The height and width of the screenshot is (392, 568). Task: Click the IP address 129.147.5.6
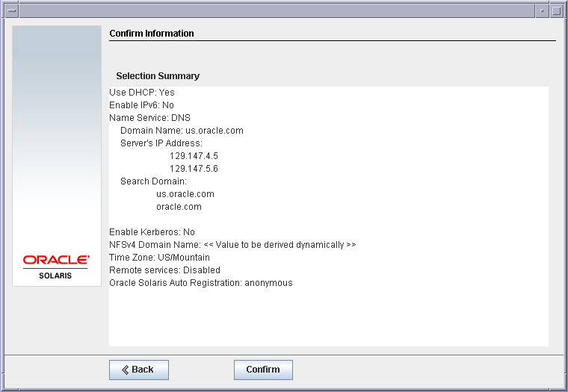[194, 168]
